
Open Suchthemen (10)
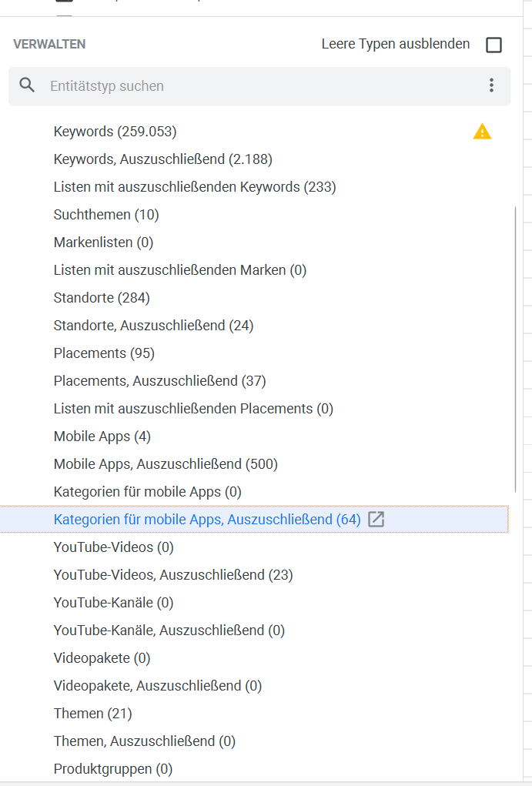[x=106, y=215]
